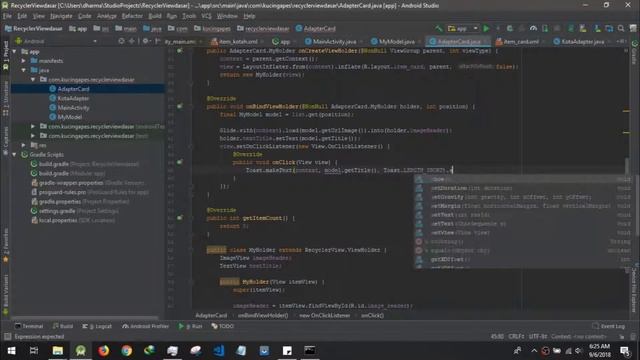640x360 pixels.
Task: Collapse the java folder
Action: point(24,70)
